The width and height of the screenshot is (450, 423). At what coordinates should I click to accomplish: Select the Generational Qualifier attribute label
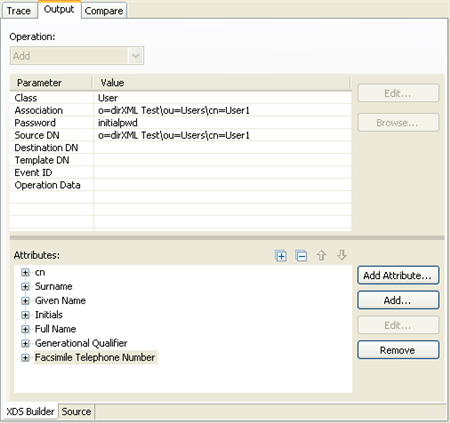[x=81, y=343]
